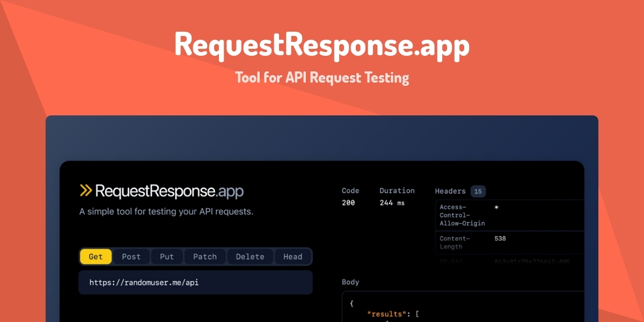Click the Headers section label
The image size is (644, 322).
[450, 191]
